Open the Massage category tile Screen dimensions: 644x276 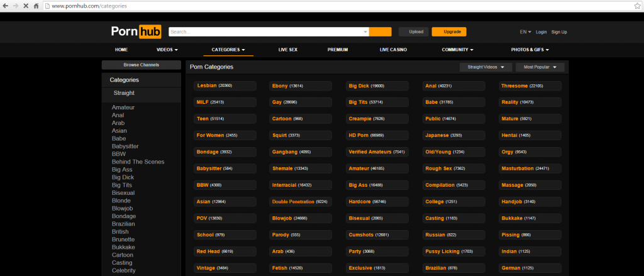tap(530, 185)
